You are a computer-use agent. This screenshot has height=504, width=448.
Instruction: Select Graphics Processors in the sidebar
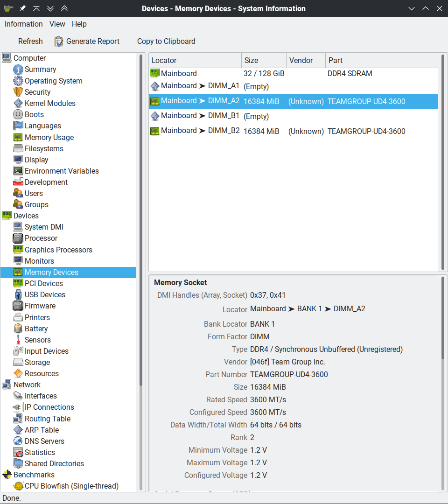[x=58, y=250]
